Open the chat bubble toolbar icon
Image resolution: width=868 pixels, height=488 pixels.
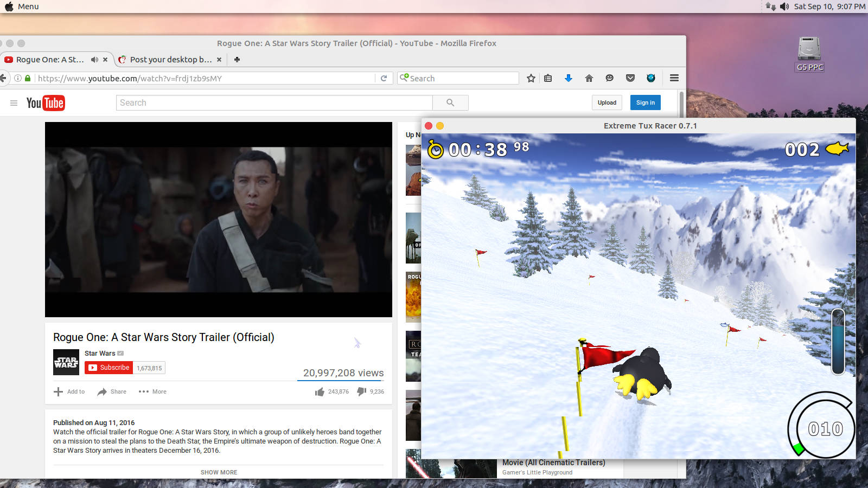coord(610,78)
